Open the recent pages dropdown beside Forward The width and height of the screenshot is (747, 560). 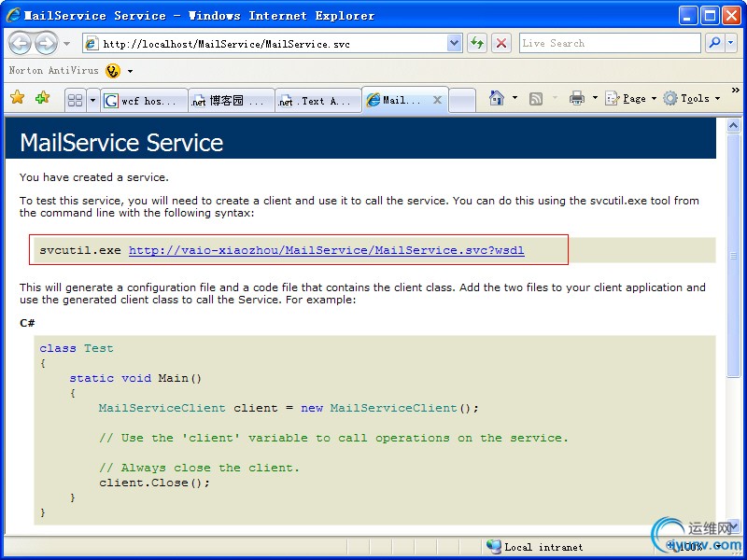coord(66,44)
